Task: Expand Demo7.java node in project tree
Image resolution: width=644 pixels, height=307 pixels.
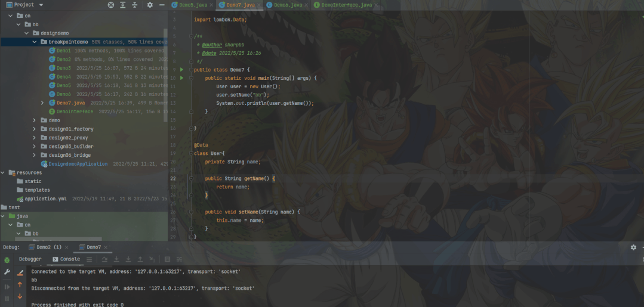Action: [x=42, y=103]
